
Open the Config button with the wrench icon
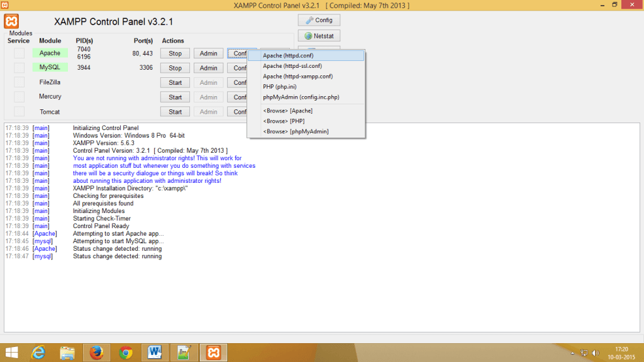pos(319,20)
